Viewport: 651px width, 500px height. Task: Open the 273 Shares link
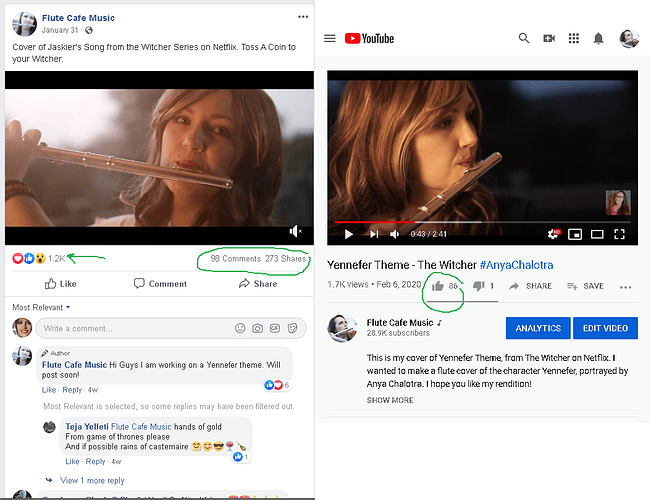286,259
